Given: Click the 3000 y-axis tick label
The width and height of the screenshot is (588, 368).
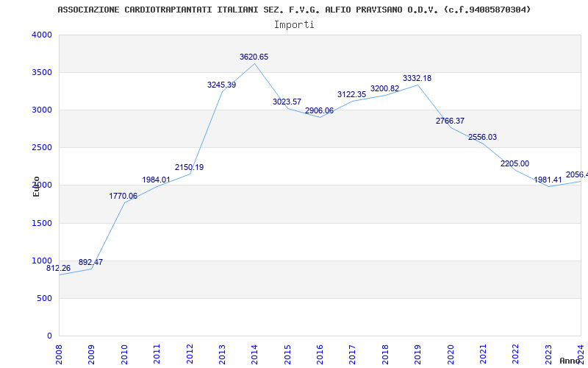Looking at the screenshot, I should point(43,110).
